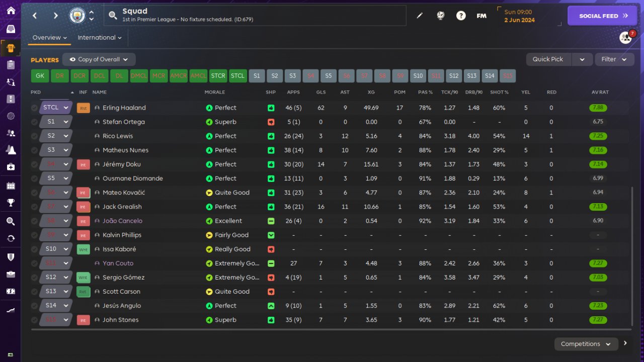This screenshot has width=644, height=362.
Task: Open the Schedule calendar icon
Action: (x=11, y=186)
